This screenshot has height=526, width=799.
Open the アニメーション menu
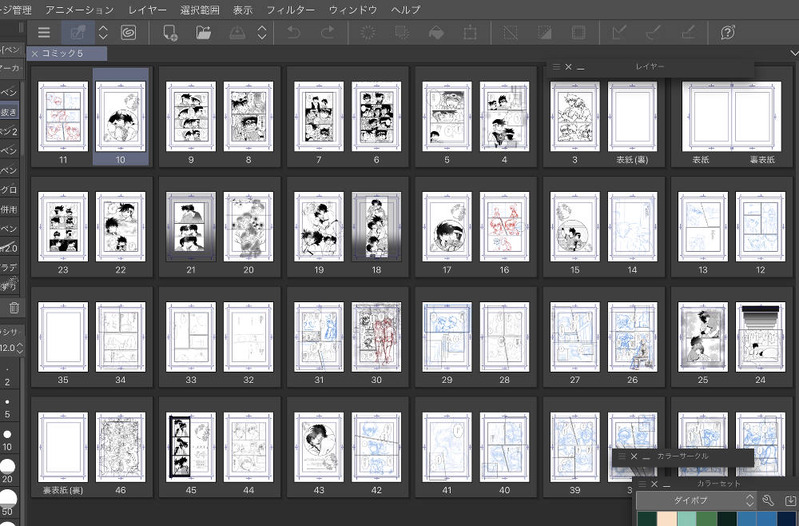(x=80, y=9)
